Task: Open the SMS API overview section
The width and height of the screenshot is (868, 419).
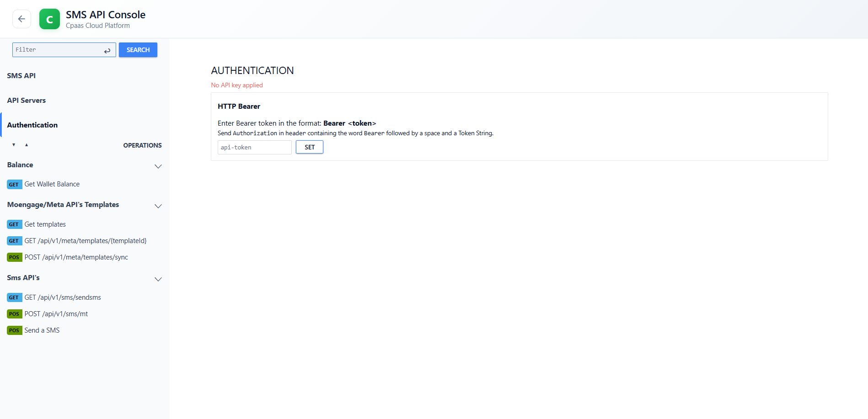Action: click(21, 76)
